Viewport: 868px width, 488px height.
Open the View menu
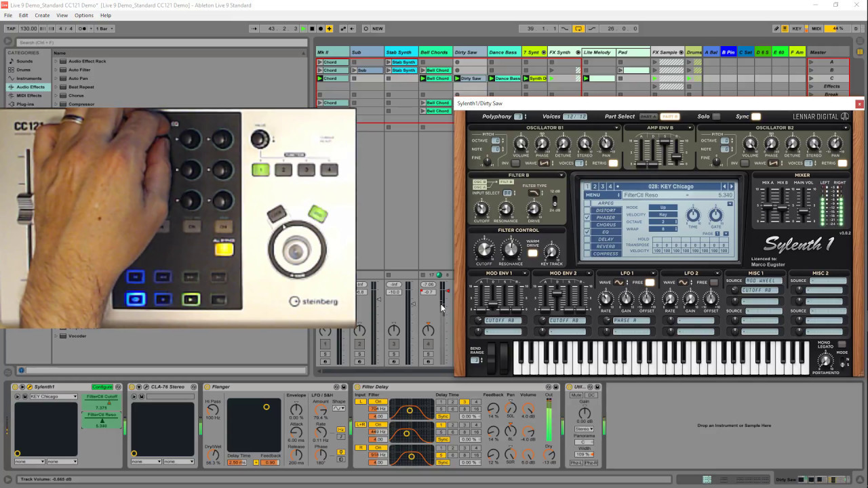(x=62, y=15)
